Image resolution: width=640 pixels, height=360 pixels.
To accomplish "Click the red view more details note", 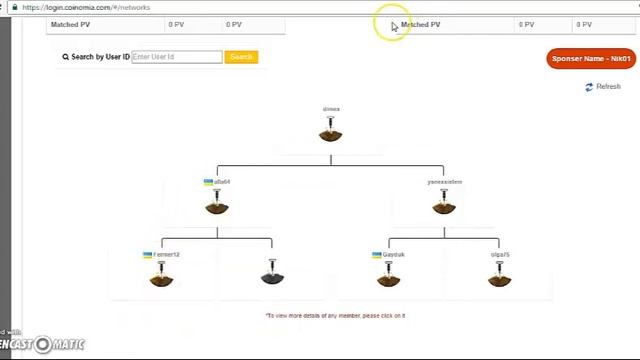I will [x=336, y=316].
